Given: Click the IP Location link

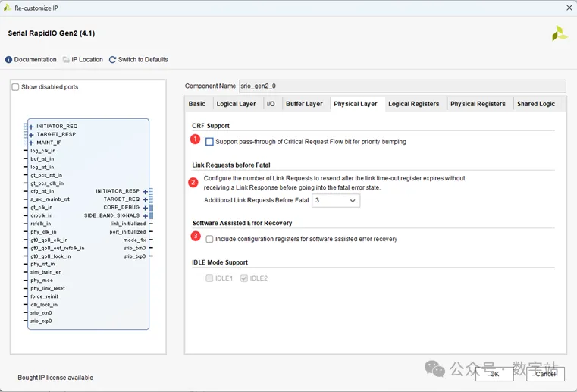Looking at the screenshot, I should click(87, 60).
